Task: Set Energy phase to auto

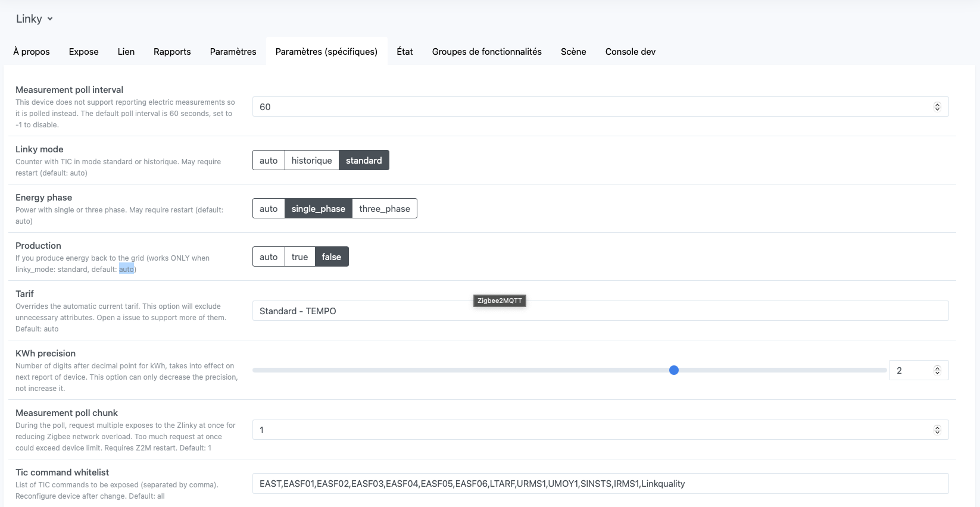Action: (x=269, y=209)
